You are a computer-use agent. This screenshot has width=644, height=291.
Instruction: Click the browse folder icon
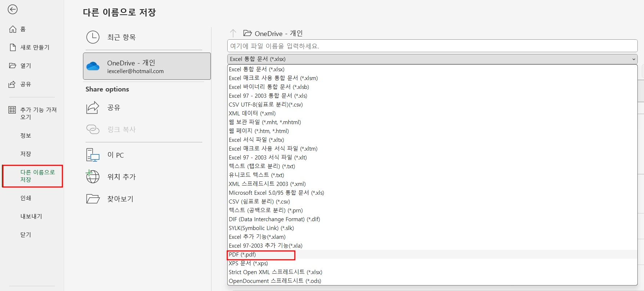click(x=93, y=199)
